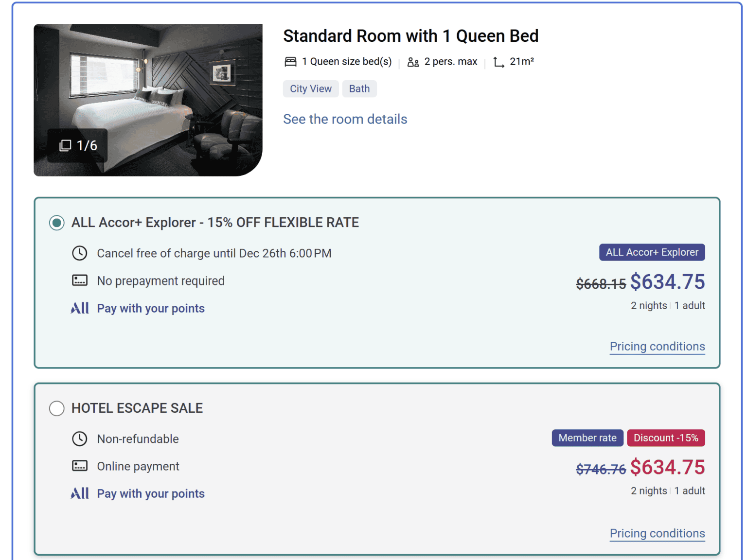Select the City View tag

tap(310, 88)
